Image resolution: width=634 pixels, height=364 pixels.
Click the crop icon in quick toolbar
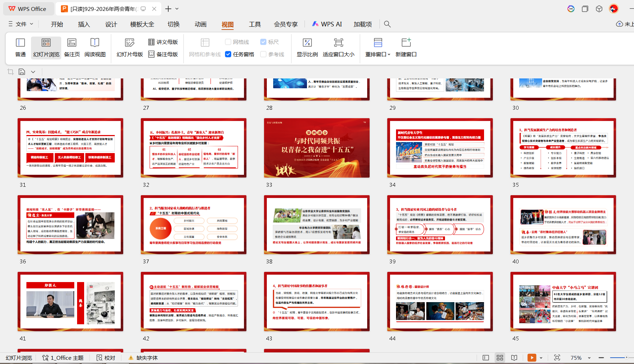(x=11, y=72)
